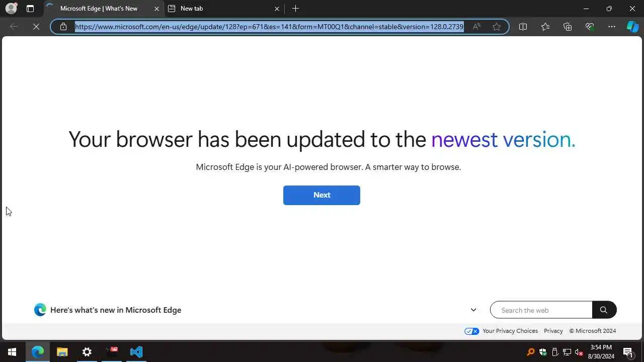Close the New tab

[x=277, y=9]
